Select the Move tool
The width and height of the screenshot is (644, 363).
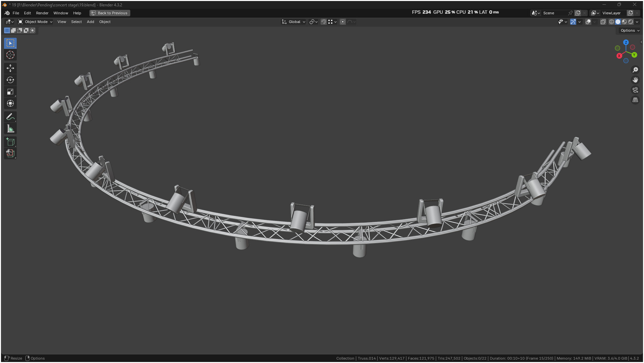10,68
